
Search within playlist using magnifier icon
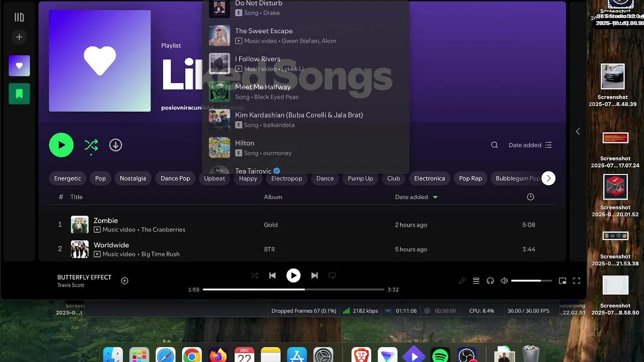(495, 145)
